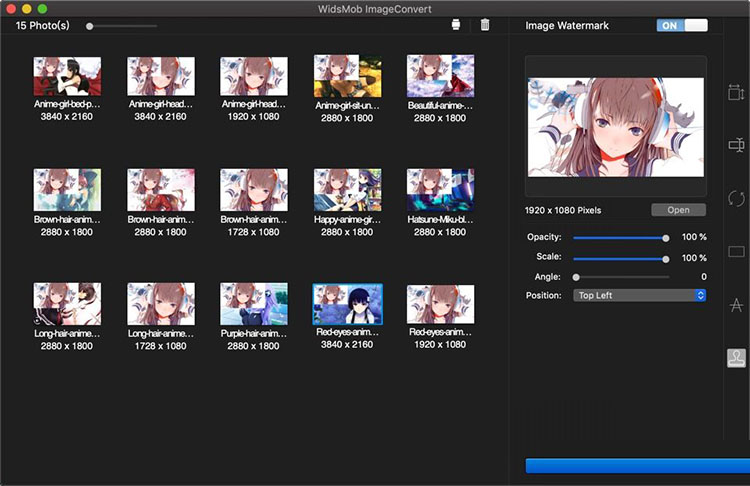Click the Opacity slider track

pos(621,238)
